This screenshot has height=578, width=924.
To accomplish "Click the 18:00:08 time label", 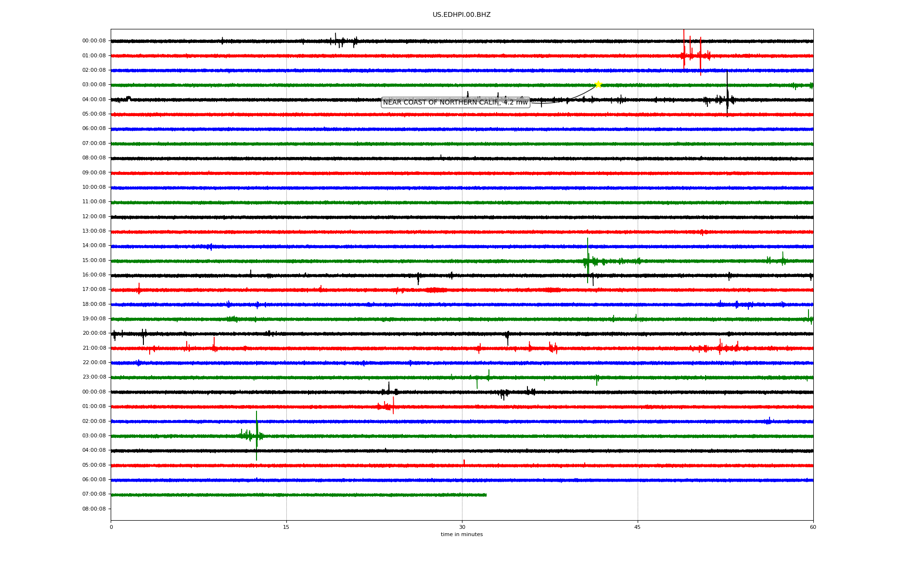I will pyautogui.click(x=94, y=304).
